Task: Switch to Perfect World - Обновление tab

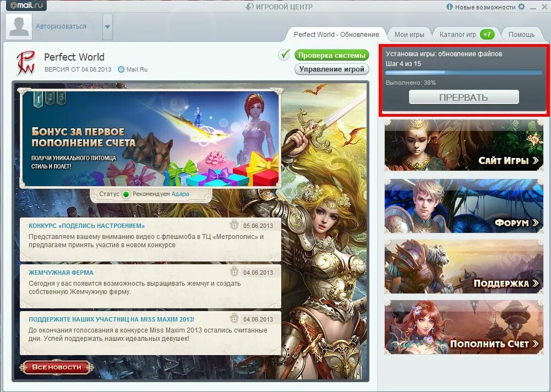Action: pos(336,35)
